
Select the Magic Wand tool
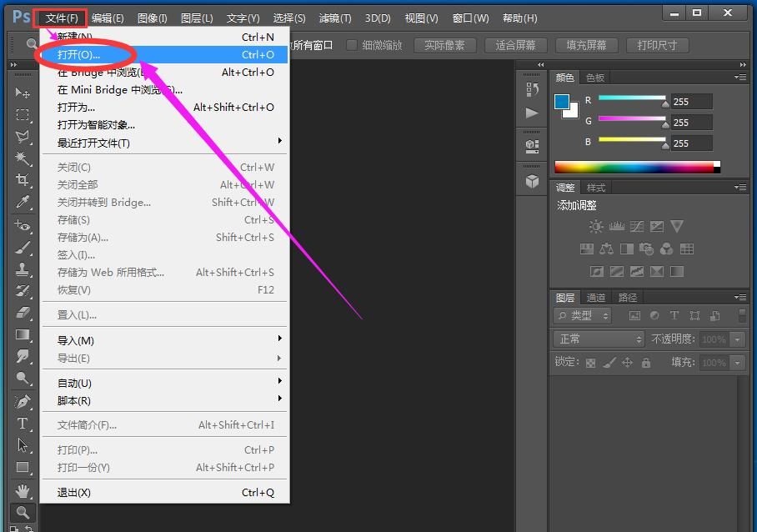click(x=23, y=158)
